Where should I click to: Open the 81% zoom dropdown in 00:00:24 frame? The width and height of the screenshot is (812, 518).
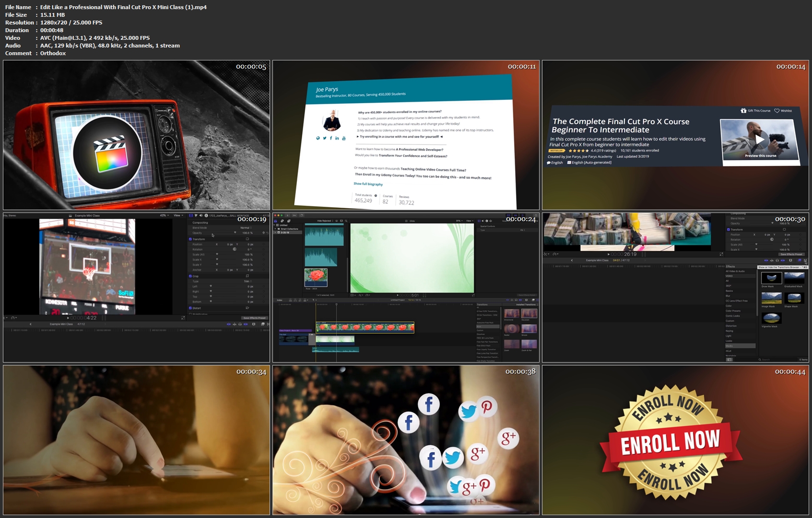click(459, 221)
